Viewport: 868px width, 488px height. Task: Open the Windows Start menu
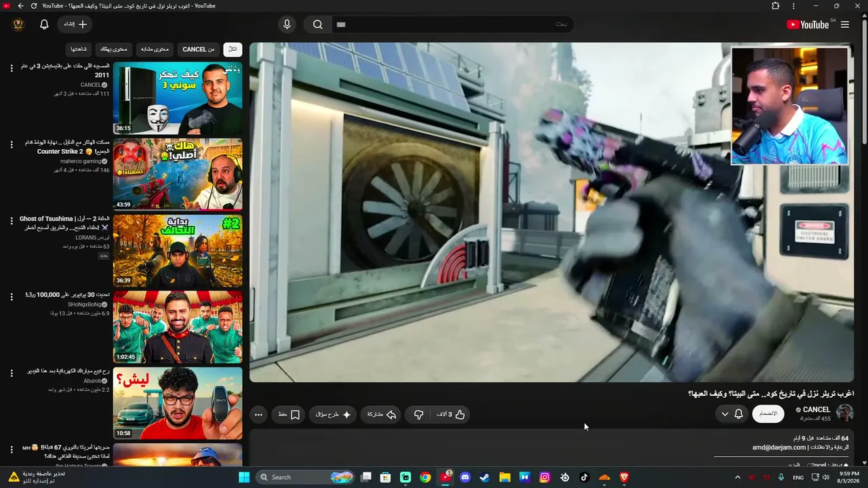(244, 477)
